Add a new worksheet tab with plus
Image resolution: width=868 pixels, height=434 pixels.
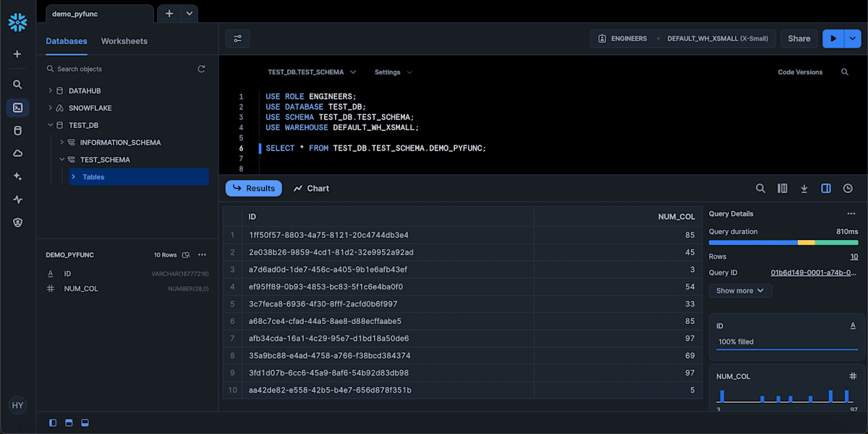[169, 13]
